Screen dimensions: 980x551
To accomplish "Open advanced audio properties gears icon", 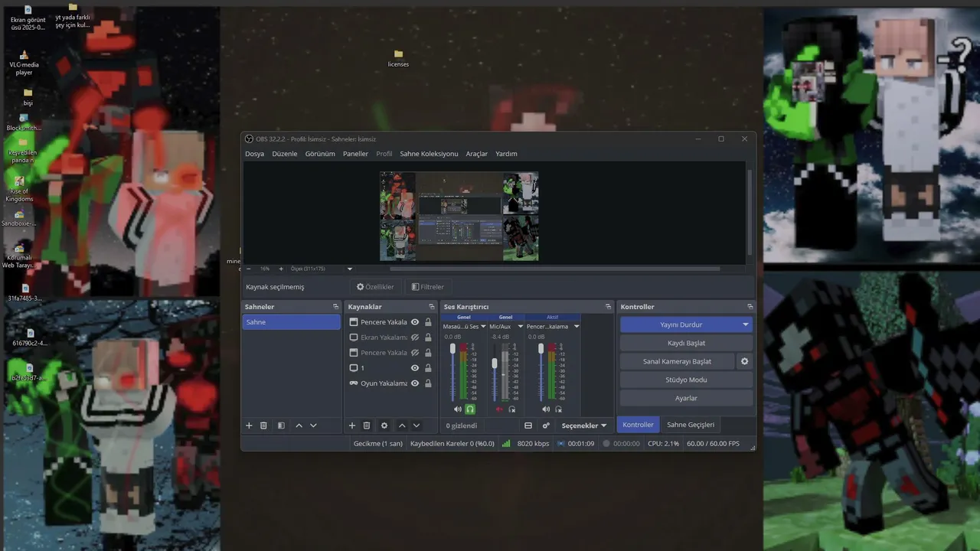I will coord(546,425).
